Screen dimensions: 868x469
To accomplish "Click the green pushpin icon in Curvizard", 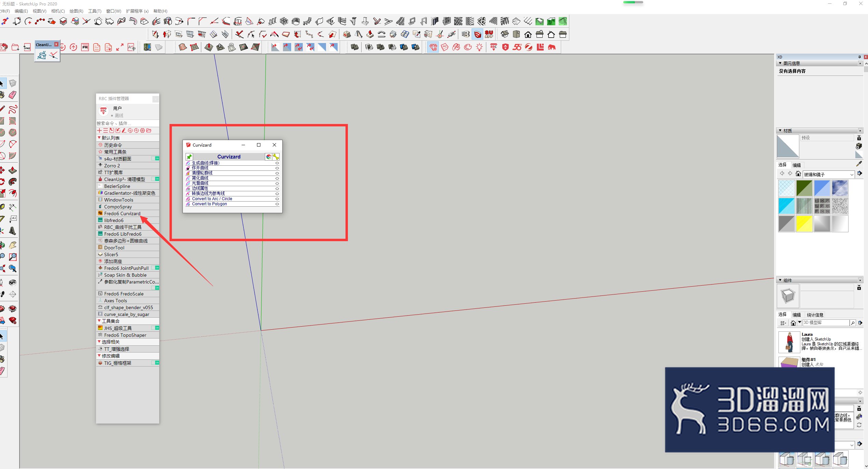I will pos(189,156).
